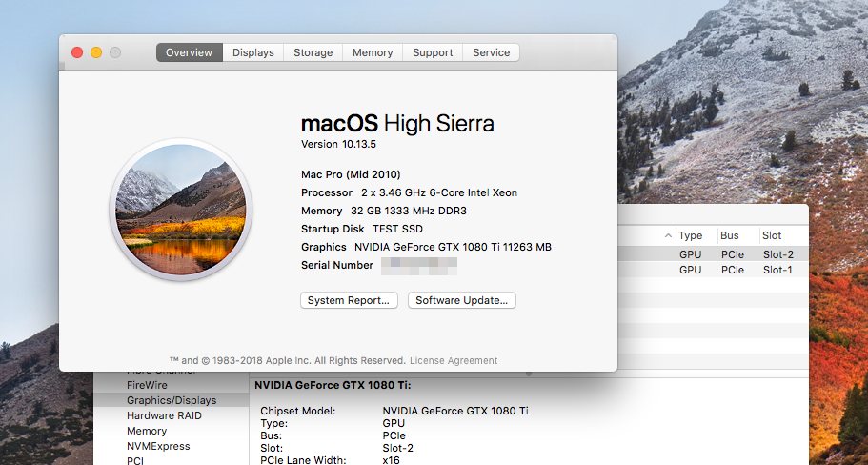This screenshot has width=868, height=465.
Task: Select the Slot-1 GPU row
Action: (x=713, y=271)
